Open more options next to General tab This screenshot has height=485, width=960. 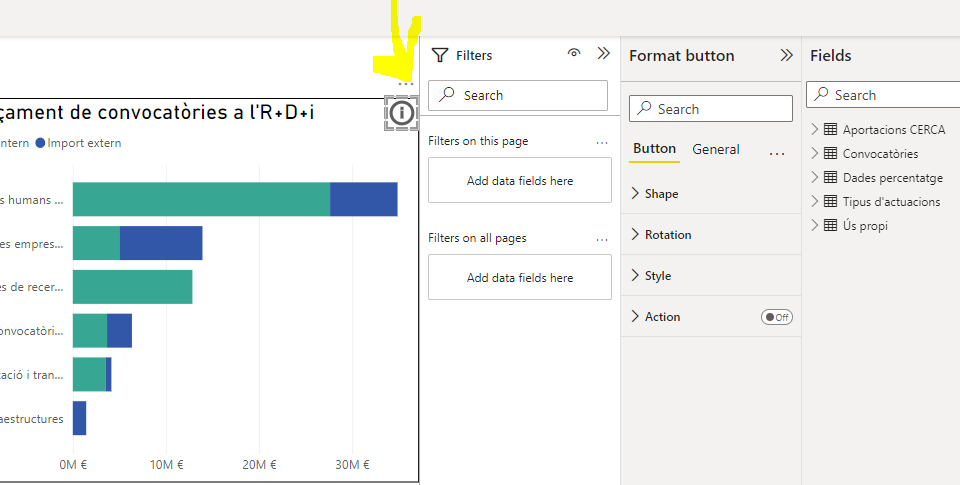[777, 154]
